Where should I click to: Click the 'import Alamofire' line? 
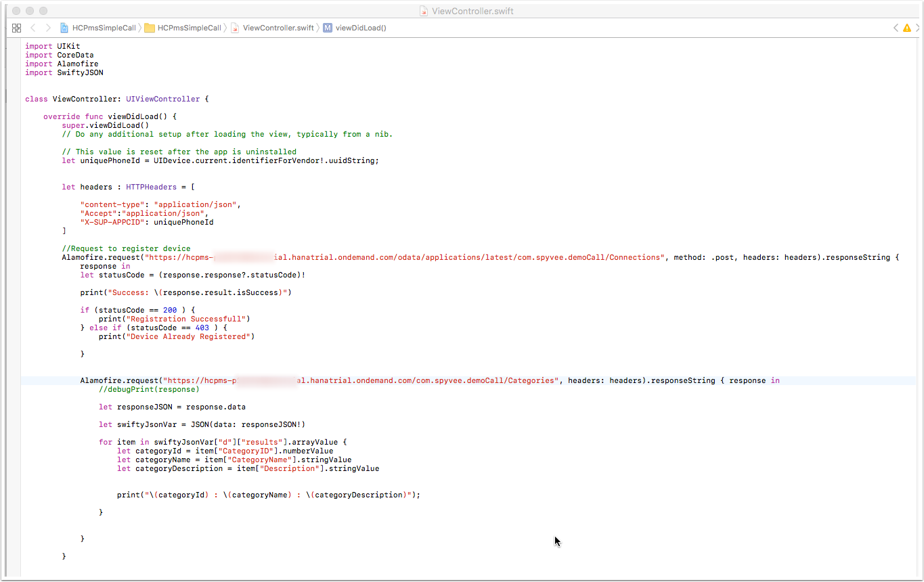[x=62, y=64]
